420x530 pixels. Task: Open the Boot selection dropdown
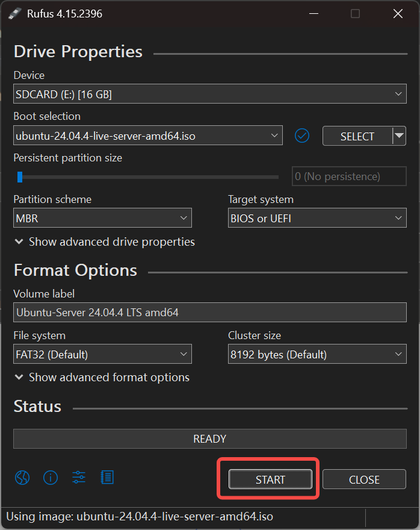148,136
